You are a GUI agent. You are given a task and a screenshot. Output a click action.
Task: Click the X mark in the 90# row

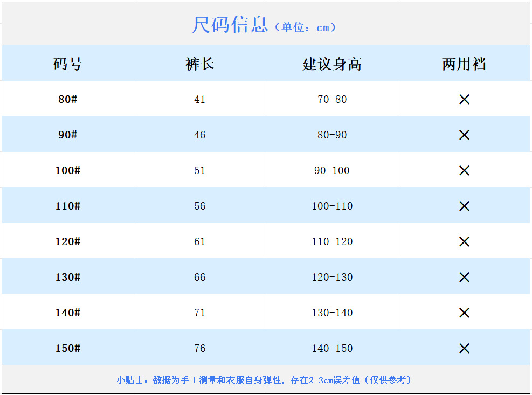click(x=464, y=135)
